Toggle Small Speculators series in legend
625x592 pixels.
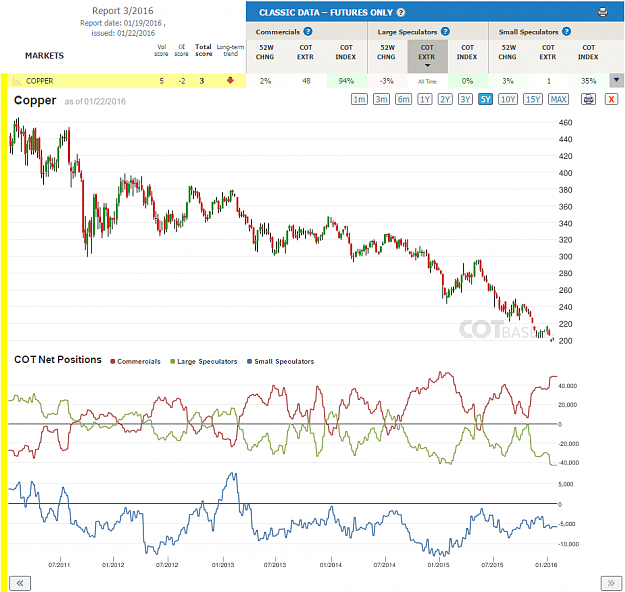tap(281, 361)
